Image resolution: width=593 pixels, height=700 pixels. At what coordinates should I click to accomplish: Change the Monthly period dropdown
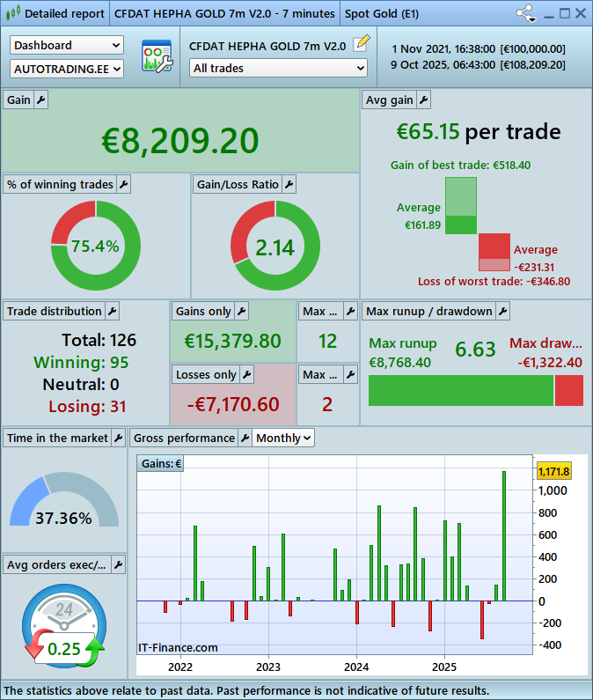(283, 438)
